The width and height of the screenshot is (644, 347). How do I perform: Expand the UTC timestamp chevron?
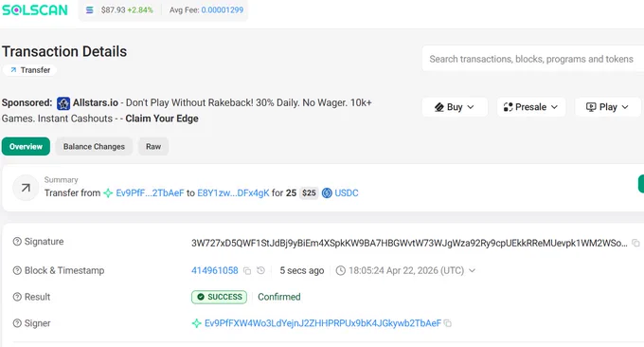(x=472, y=270)
